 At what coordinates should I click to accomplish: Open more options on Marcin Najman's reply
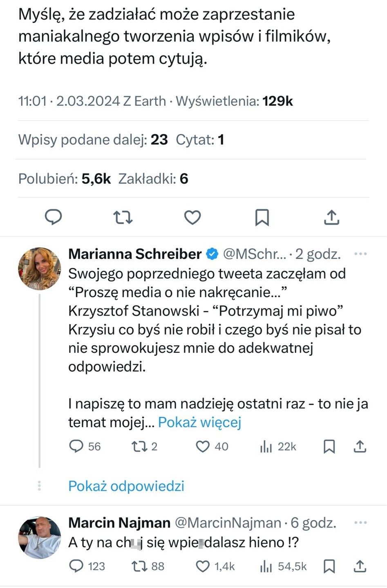[360, 523]
